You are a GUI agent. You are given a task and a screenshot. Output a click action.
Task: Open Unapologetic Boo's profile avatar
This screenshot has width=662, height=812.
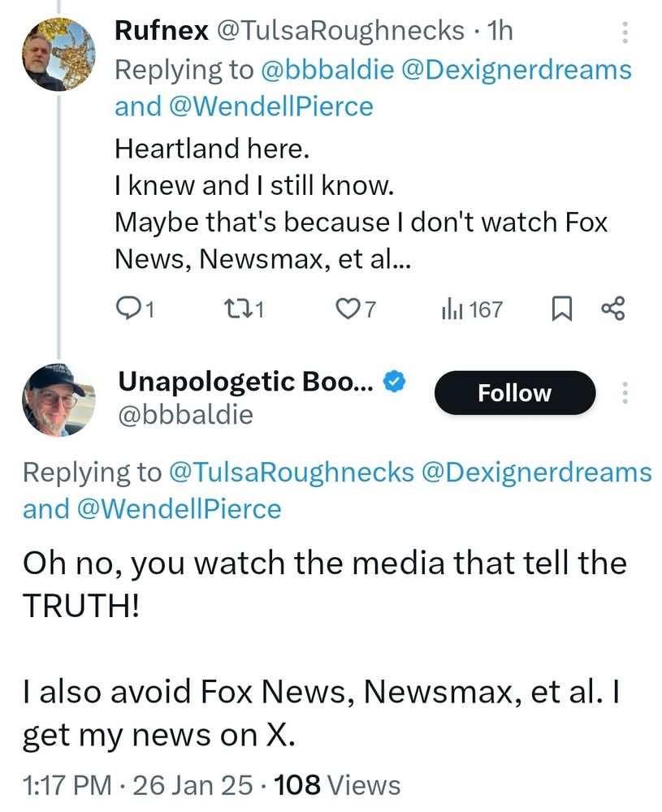click(x=58, y=400)
